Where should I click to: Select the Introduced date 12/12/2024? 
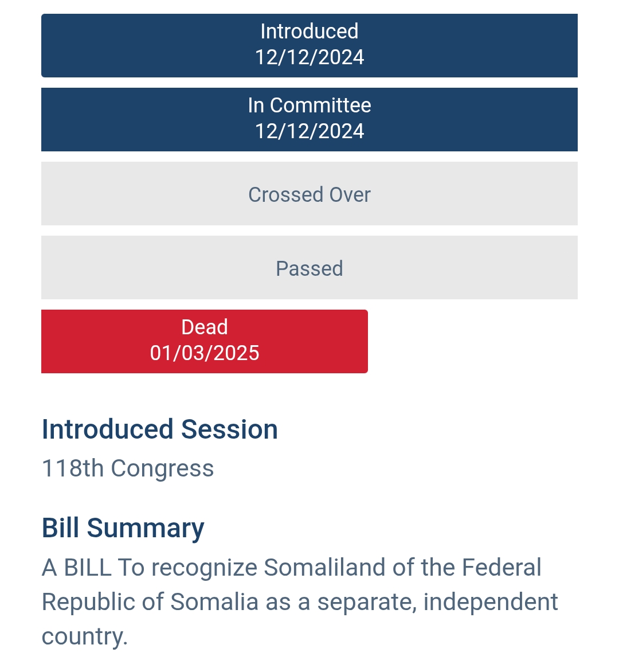pyautogui.click(x=309, y=57)
